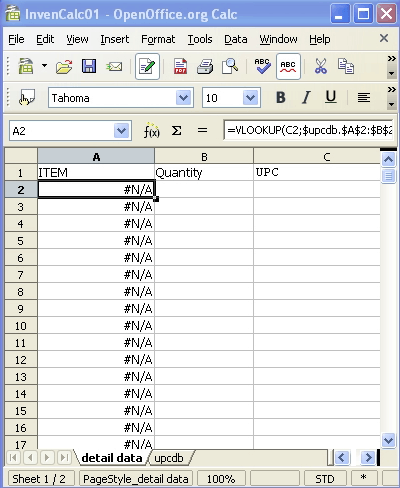Expand the font size 10 dropdown arrow
Image resolution: width=400 pixels, height=488 pixels.
[251, 98]
